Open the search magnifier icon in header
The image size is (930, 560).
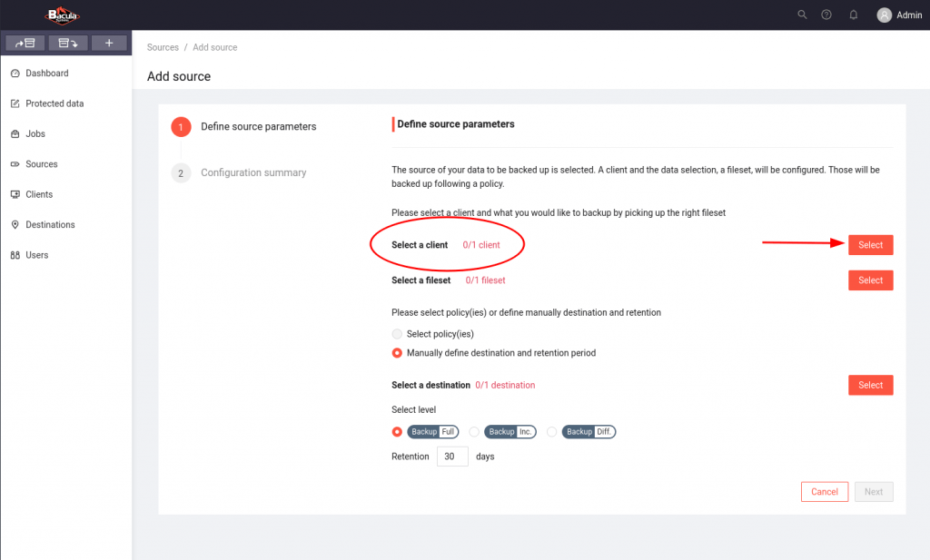click(801, 15)
